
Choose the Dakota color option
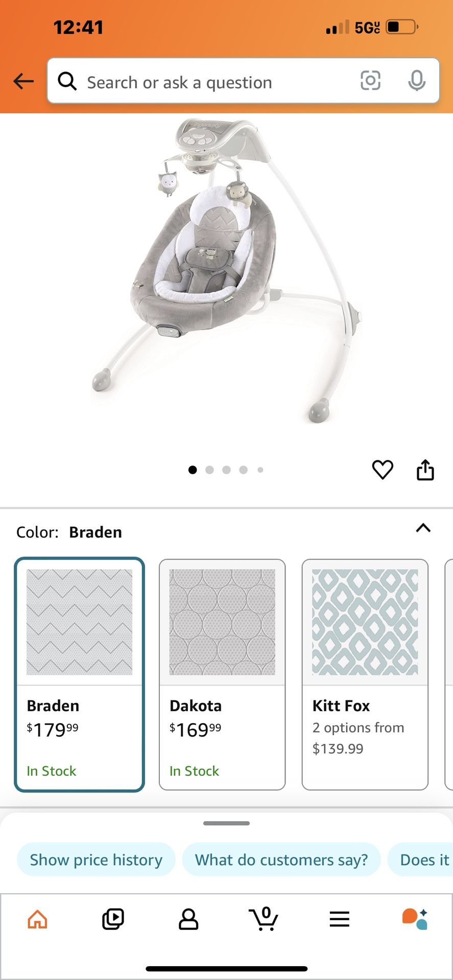click(x=222, y=674)
